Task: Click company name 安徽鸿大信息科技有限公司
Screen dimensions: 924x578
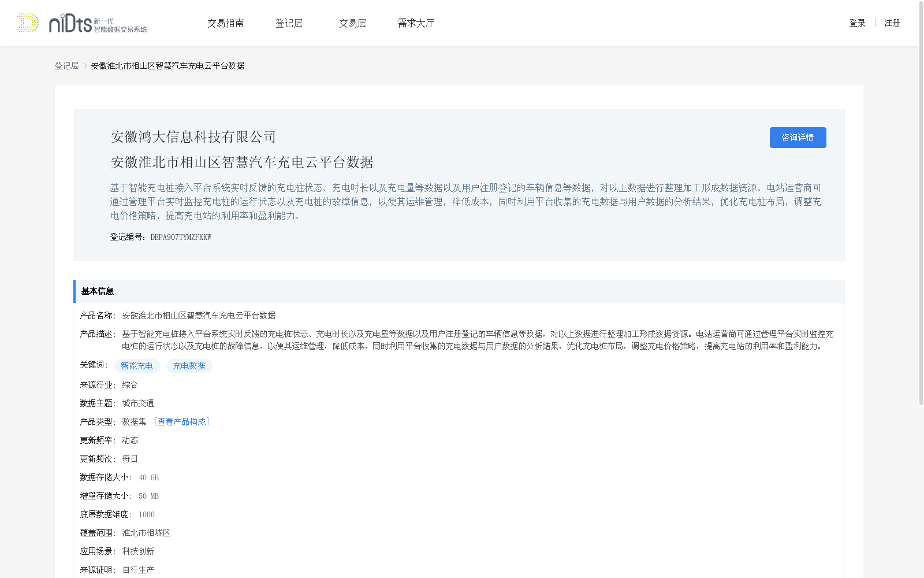Action: 193,137
